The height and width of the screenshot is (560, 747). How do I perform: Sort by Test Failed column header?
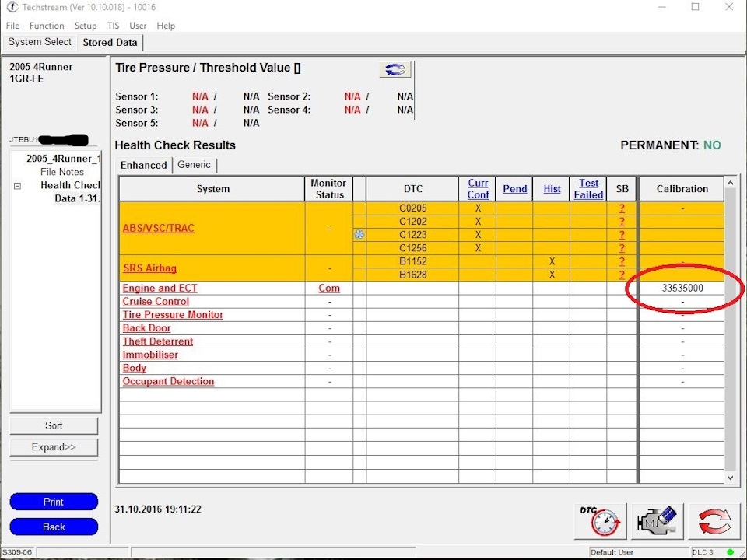(x=589, y=189)
